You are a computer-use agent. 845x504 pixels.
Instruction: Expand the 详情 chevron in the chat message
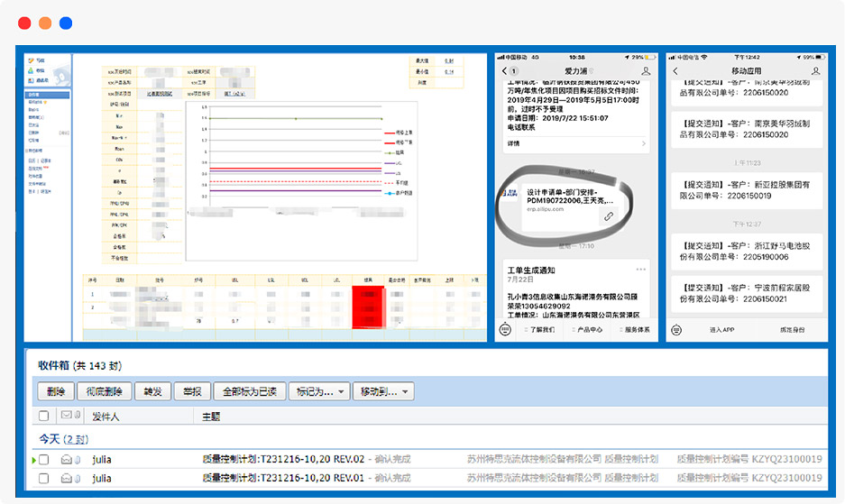click(x=644, y=143)
